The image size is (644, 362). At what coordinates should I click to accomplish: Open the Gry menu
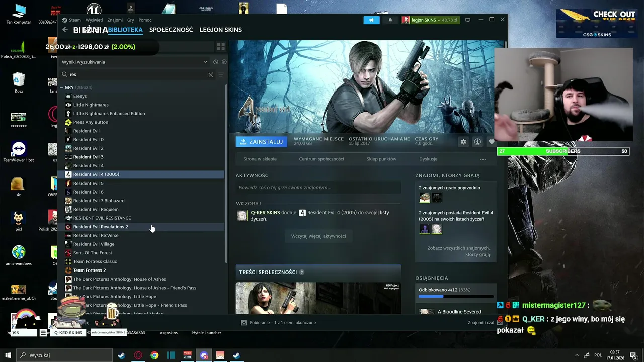(131, 20)
